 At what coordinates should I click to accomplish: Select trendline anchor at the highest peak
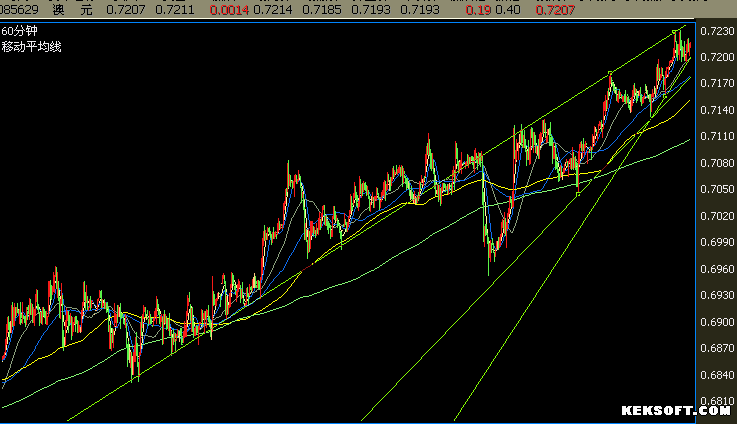point(674,32)
